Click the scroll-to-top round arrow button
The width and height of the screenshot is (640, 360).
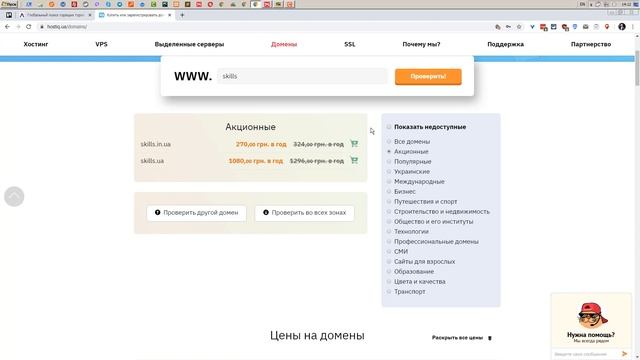coord(14,196)
